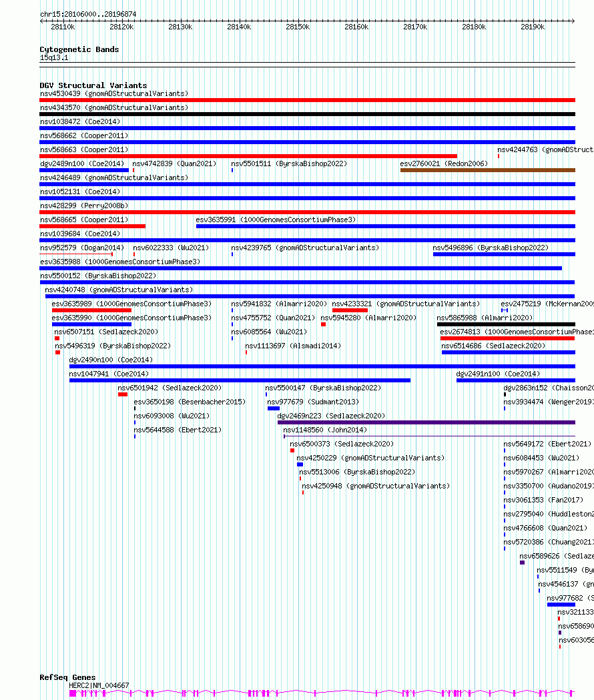Open esv3635991 1000Genomes variant

pos(276,220)
